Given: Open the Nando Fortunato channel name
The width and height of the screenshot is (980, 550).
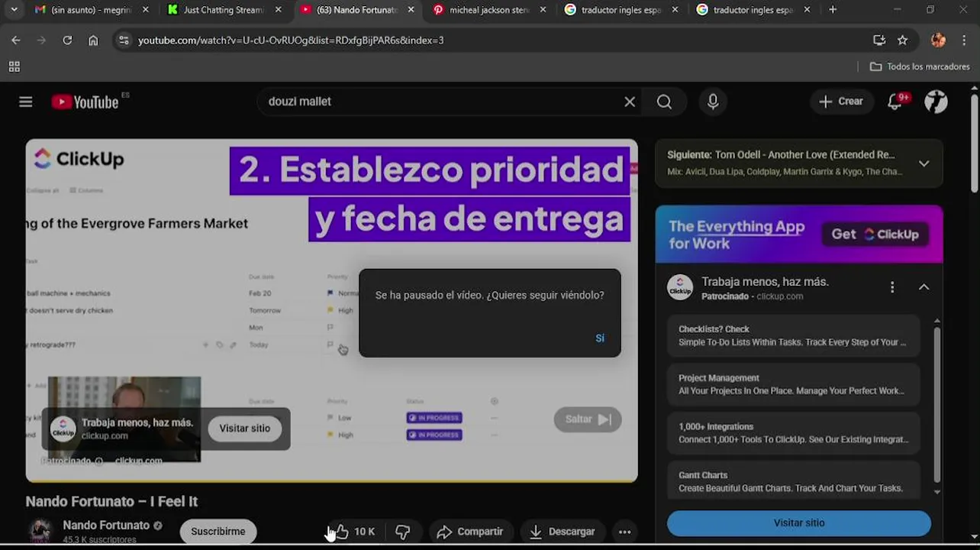Looking at the screenshot, I should click(106, 526).
